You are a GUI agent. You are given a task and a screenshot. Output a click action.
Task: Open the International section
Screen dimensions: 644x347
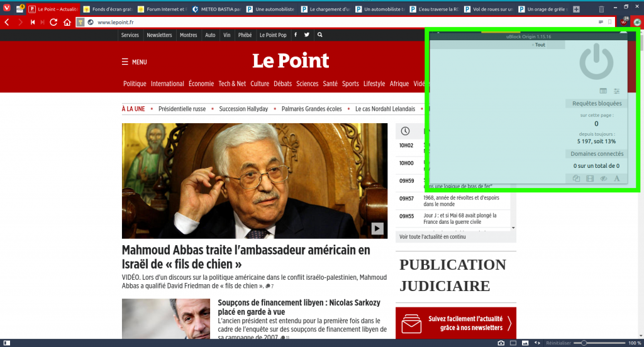pos(167,84)
